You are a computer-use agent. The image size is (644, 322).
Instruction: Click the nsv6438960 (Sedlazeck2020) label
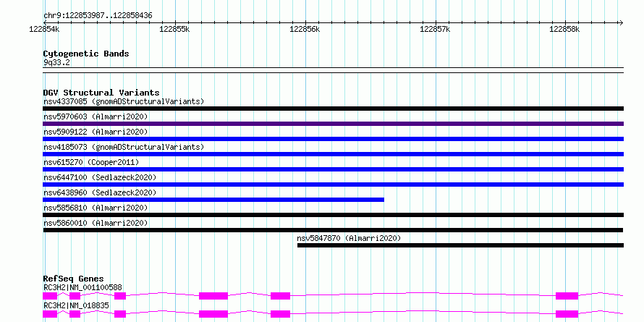click(x=100, y=192)
